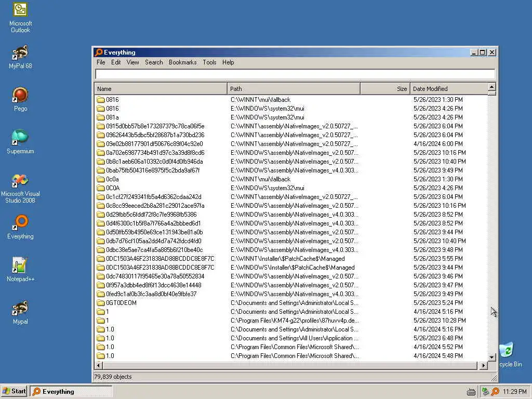
Task: Click the Everything title bar app icon
Action: click(99, 52)
